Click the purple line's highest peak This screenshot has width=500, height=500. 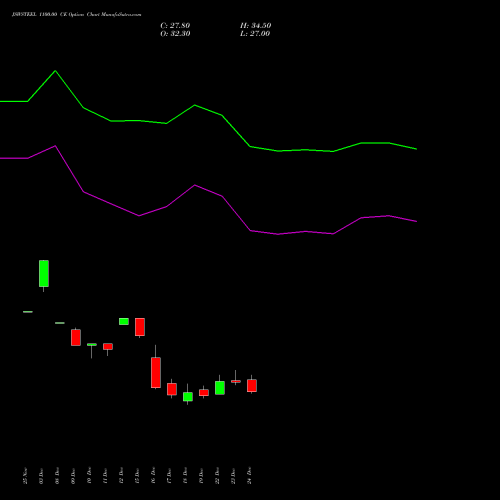55,146
